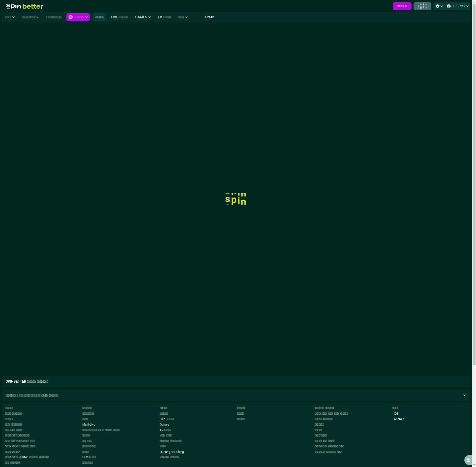
Task: Open the Multi-Live footer link
Action: tap(89, 425)
